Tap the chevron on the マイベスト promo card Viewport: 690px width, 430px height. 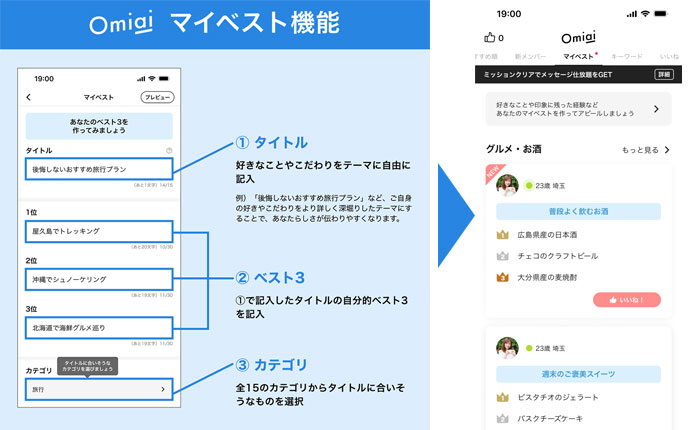(656, 109)
